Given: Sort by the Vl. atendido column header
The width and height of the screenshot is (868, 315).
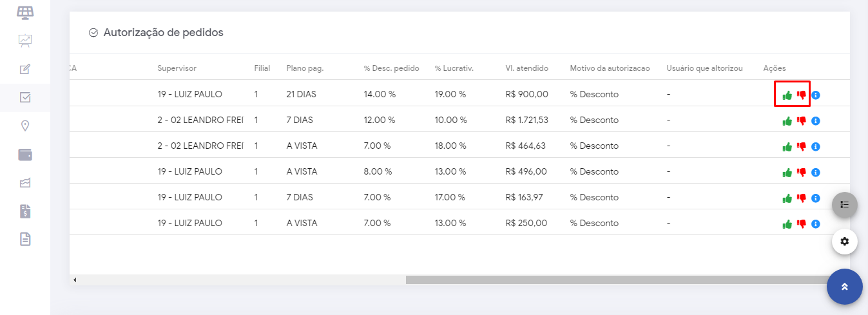Looking at the screenshot, I should [526, 68].
